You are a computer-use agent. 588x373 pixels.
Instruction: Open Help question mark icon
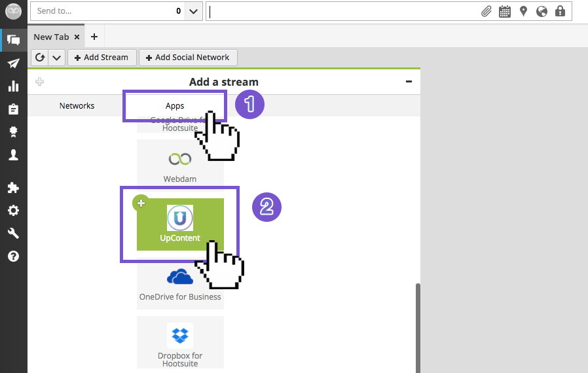point(14,257)
